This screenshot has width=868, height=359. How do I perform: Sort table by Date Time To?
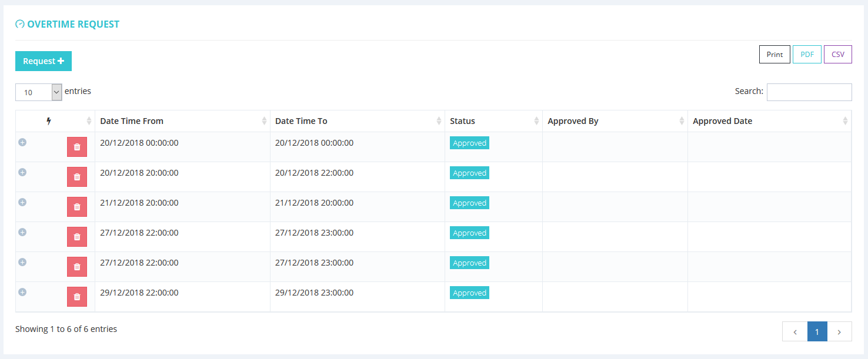coord(357,121)
